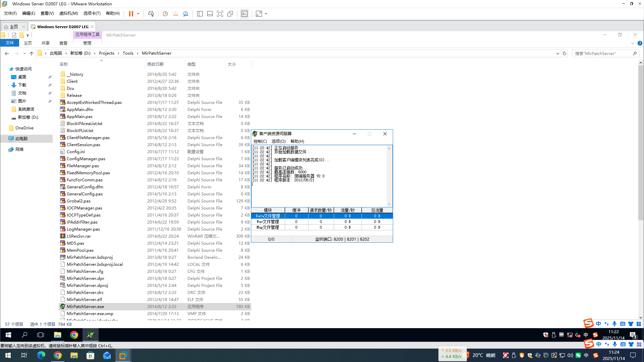The width and height of the screenshot is (644, 362).
Task: Toggle VMware console view button
Action: [x=245, y=14]
